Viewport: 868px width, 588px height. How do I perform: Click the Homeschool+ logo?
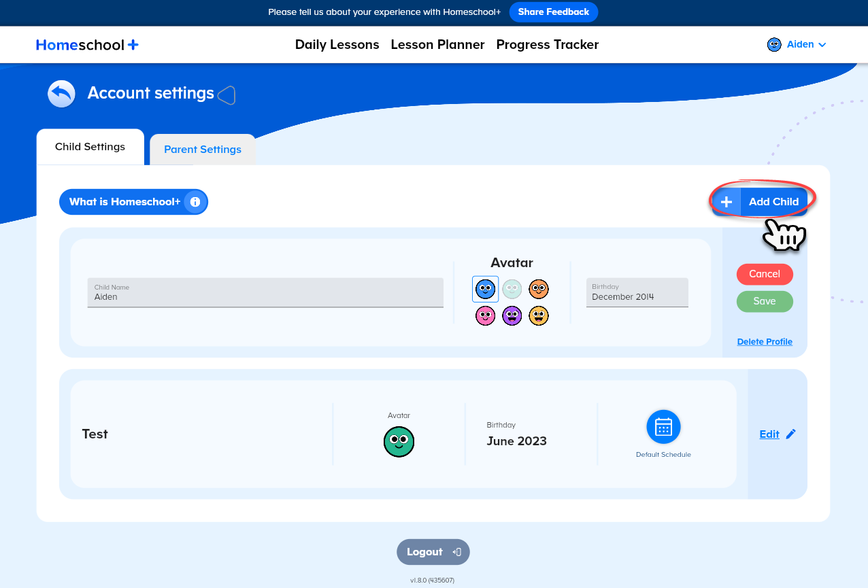pos(87,45)
